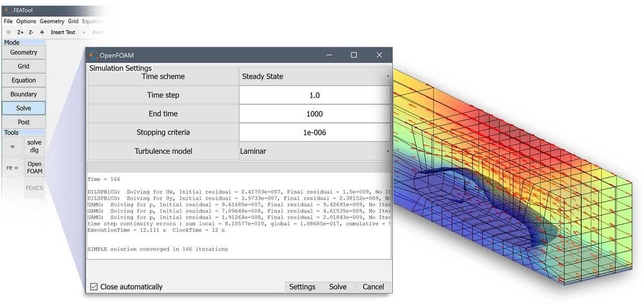
Task: Click the Insert Text toolbar item
Action: [63, 32]
